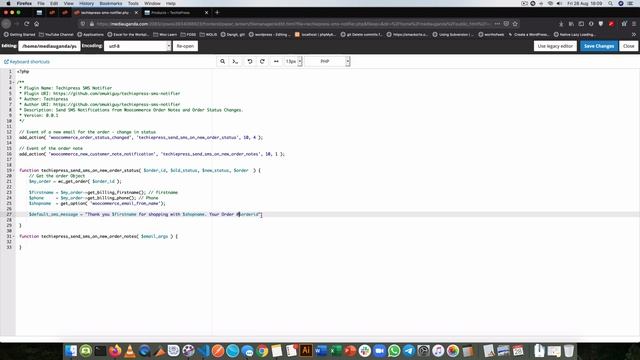Viewport: 640px width, 360px height.
Task: Open the Trash in the dock
Action: pyautogui.click(x=569, y=351)
